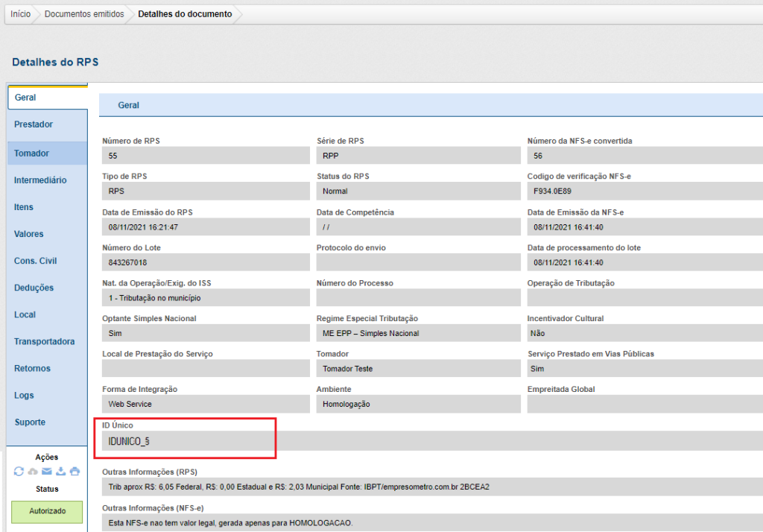The width and height of the screenshot is (763, 532).
Task: Click the refresh icon under Ações
Action: 19,471
